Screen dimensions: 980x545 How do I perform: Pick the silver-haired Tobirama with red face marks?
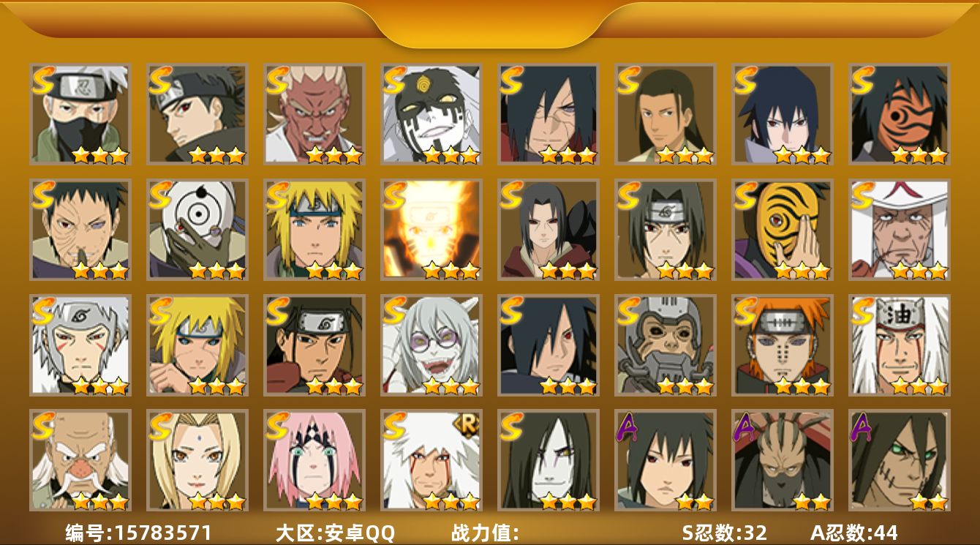click(80, 345)
